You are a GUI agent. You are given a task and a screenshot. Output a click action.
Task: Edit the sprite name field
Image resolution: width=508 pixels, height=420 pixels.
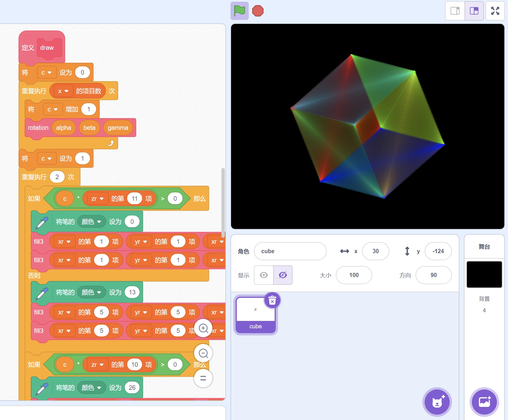290,251
